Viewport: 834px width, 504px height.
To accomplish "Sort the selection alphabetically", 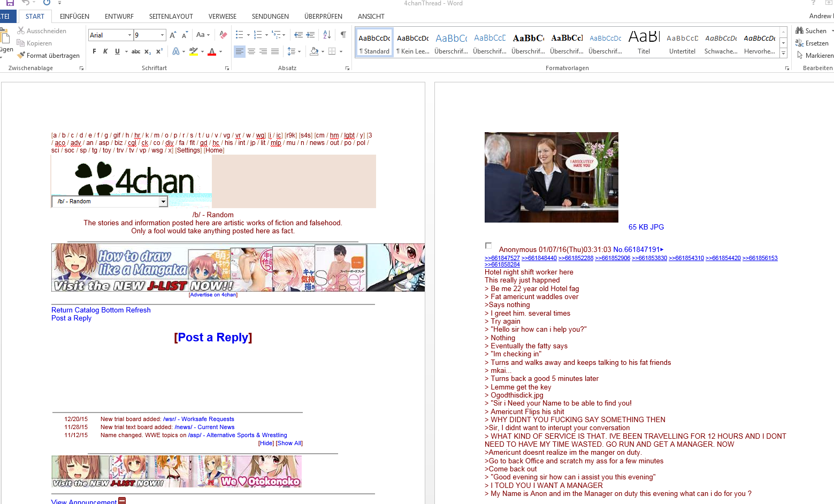I will click(x=327, y=35).
